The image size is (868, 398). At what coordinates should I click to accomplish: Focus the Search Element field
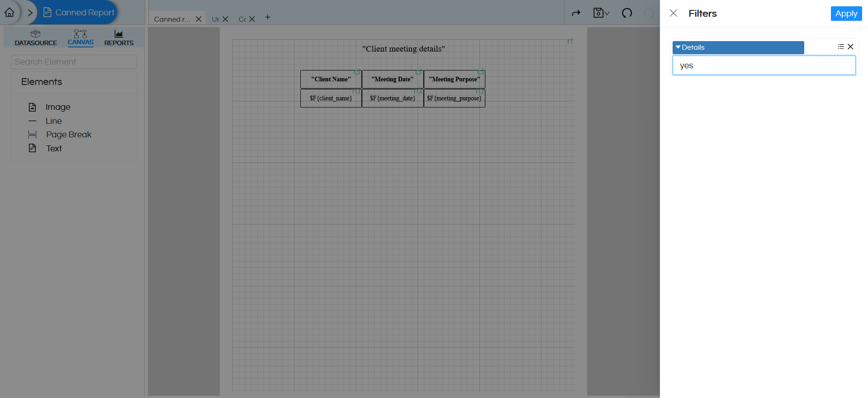[74, 62]
